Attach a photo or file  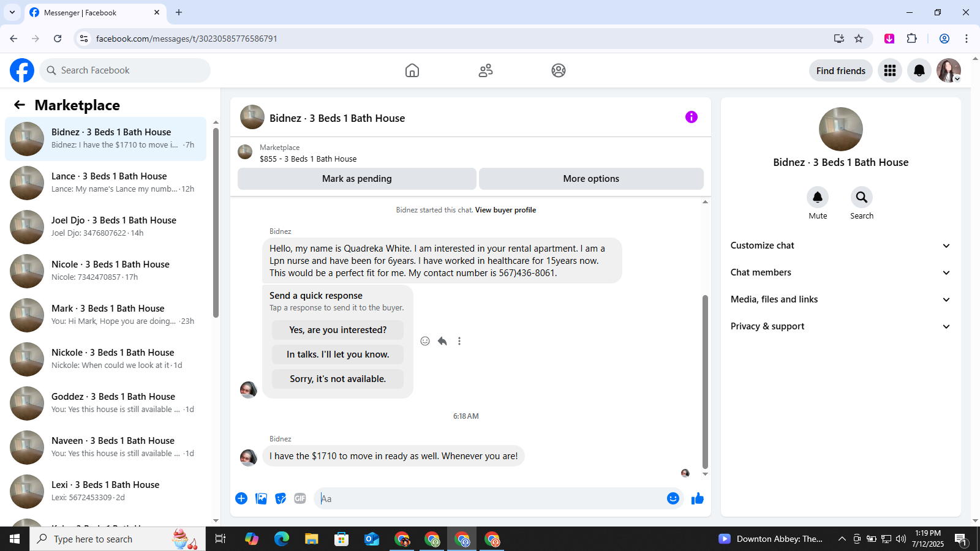click(262, 498)
